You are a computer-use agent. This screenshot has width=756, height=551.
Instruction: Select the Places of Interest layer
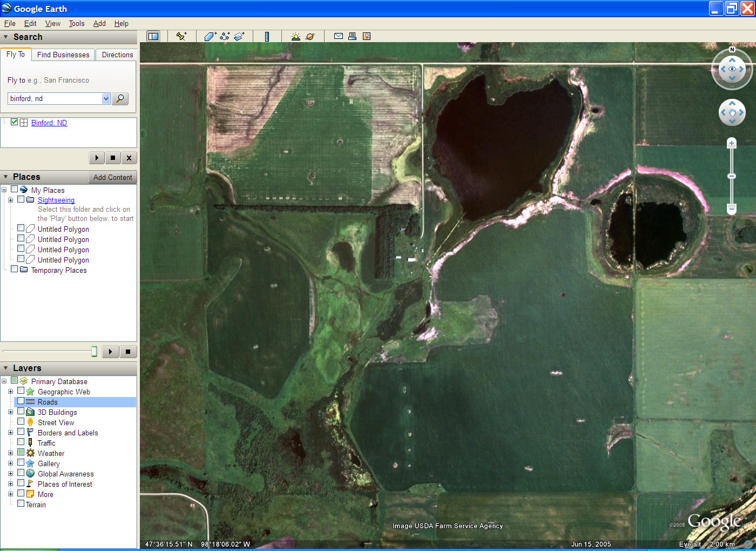(x=65, y=484)
